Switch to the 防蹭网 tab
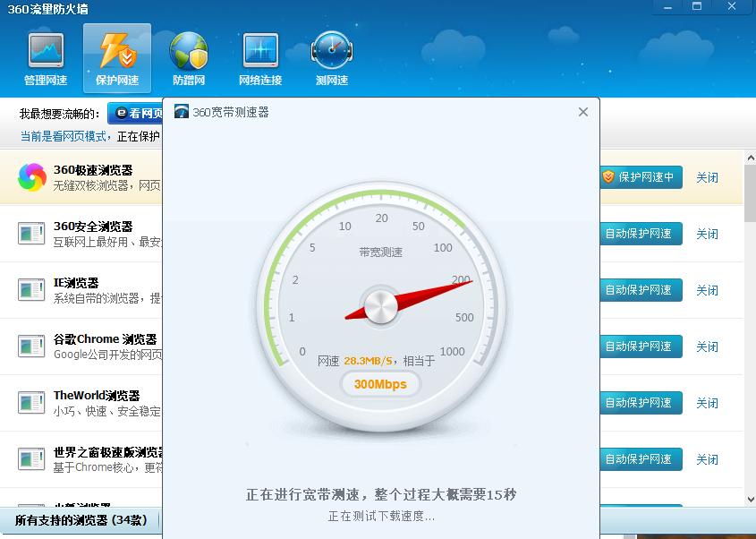 pyautogui.click(x=189, y=59)
